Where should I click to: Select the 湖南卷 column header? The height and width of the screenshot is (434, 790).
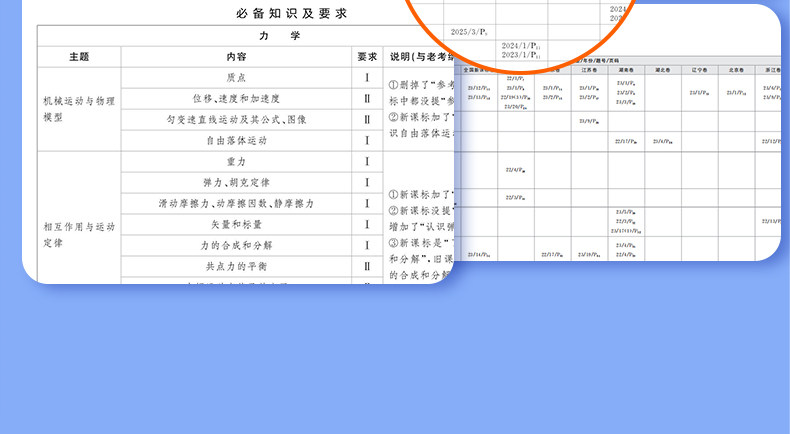[x=626, y=70]
